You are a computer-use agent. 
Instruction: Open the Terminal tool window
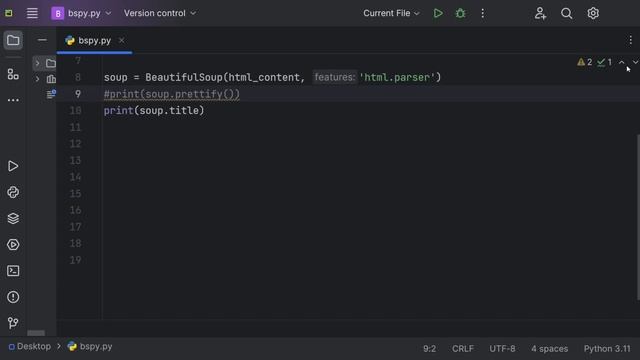tap(13, 271)
